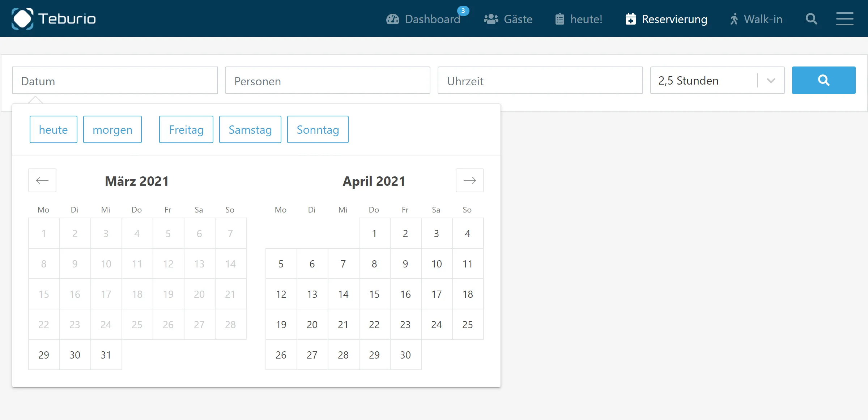
Task: Choose the Samstag quick date button
Action: click(250, 129)
